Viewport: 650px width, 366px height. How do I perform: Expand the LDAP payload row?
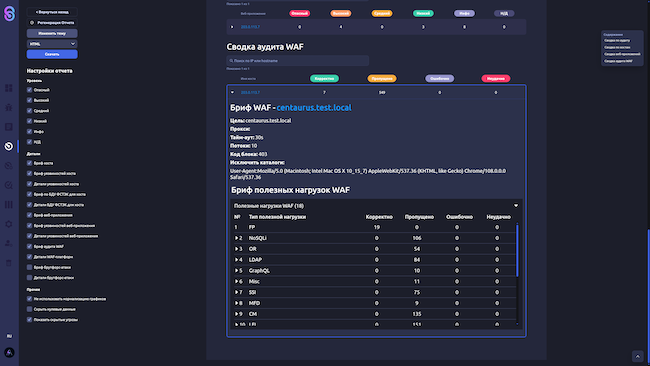(x=236, y=260)
